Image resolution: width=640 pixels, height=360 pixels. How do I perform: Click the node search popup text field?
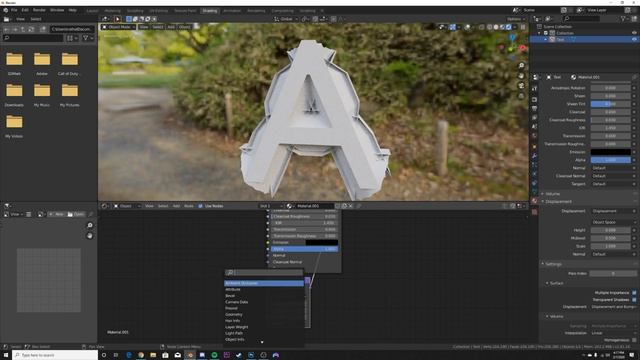264,272
